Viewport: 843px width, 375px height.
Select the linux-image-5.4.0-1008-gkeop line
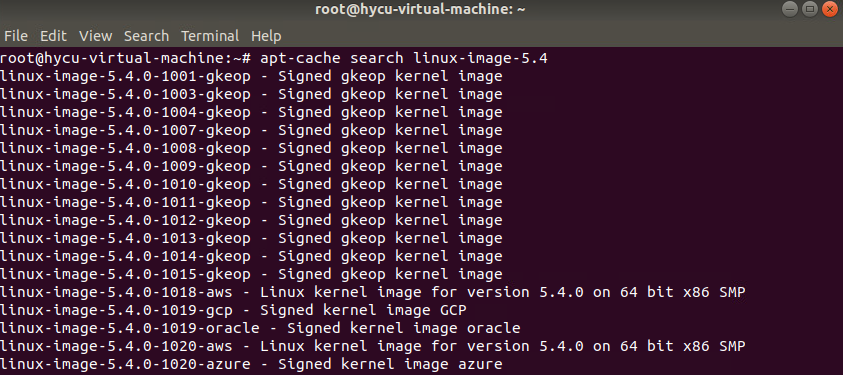click(251, 148)
